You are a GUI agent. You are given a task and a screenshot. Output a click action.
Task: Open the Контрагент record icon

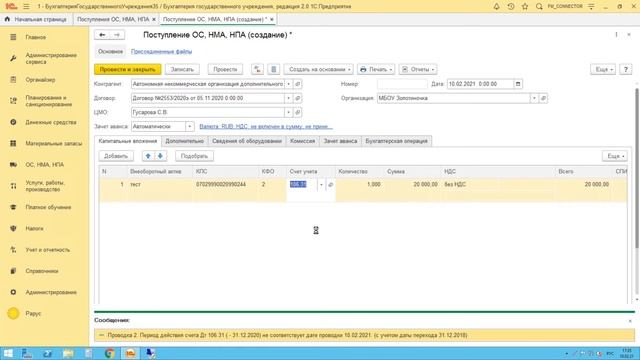click(x=298, y=84)
